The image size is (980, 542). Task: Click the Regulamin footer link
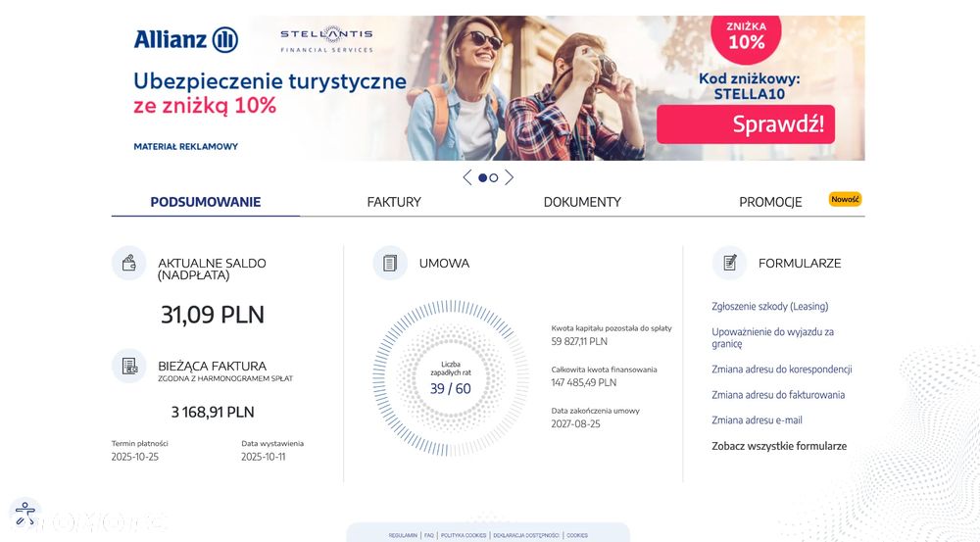click(x=403, y=536)
